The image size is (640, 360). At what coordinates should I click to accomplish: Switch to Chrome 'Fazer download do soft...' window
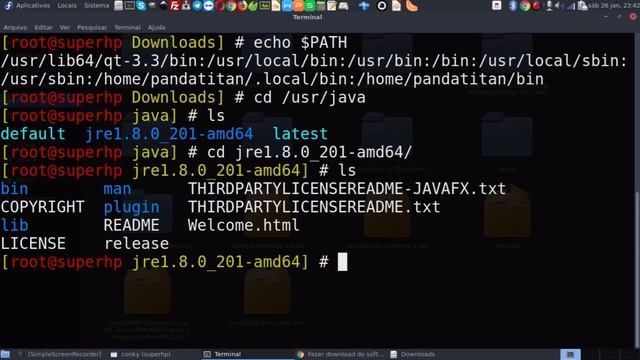[340, 354]
